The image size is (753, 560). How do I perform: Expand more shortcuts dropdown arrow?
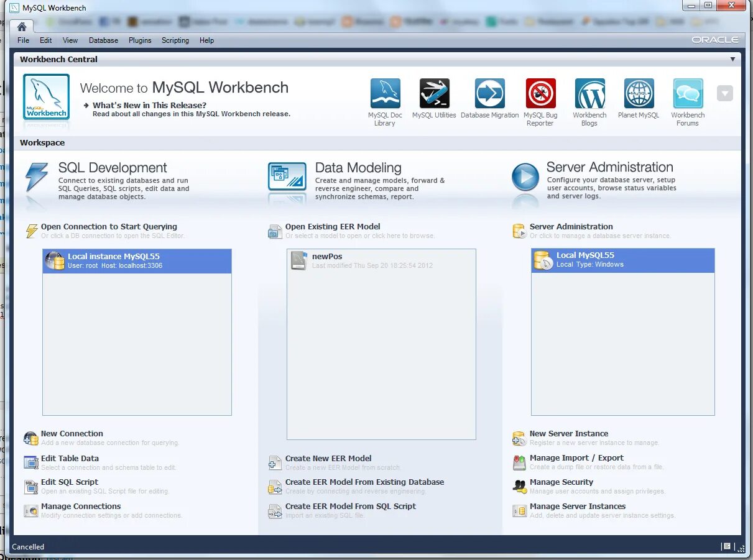pos(725,94)
